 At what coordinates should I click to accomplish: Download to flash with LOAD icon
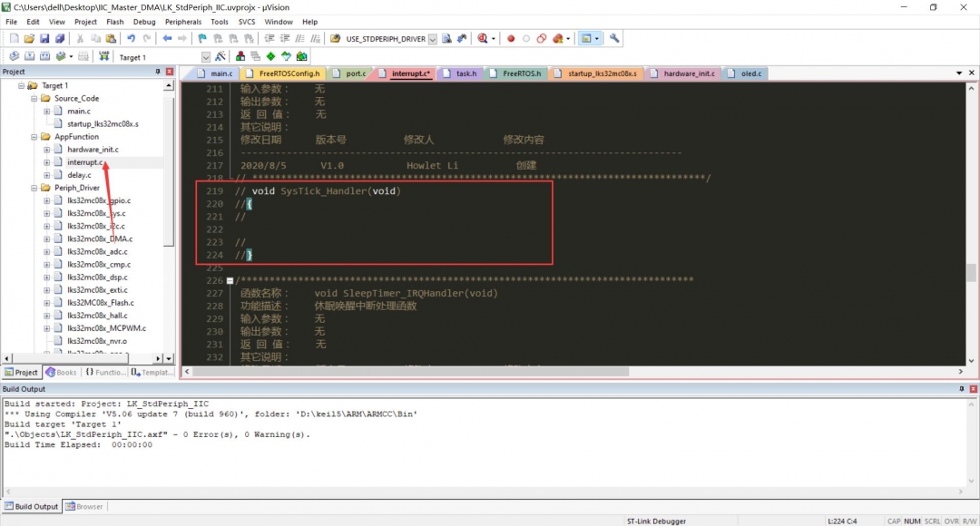click(x=103, y=57)
